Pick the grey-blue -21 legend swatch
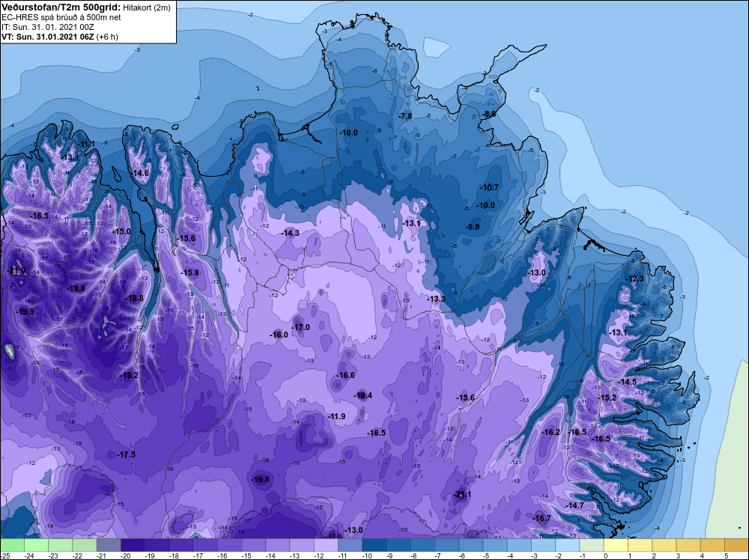This screenshot has height=560, width=749. coord(109,545)
